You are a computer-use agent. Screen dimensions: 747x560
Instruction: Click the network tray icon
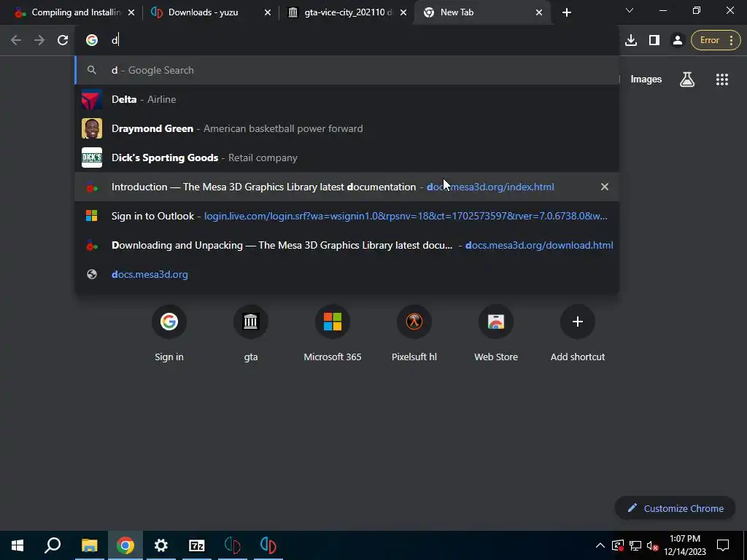pos(635,545)
